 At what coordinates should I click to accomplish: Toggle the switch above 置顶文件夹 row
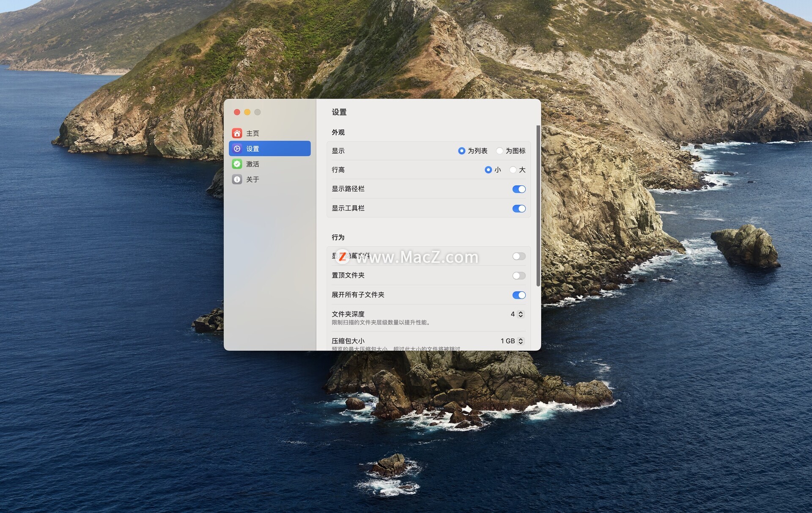pos(519,256)
